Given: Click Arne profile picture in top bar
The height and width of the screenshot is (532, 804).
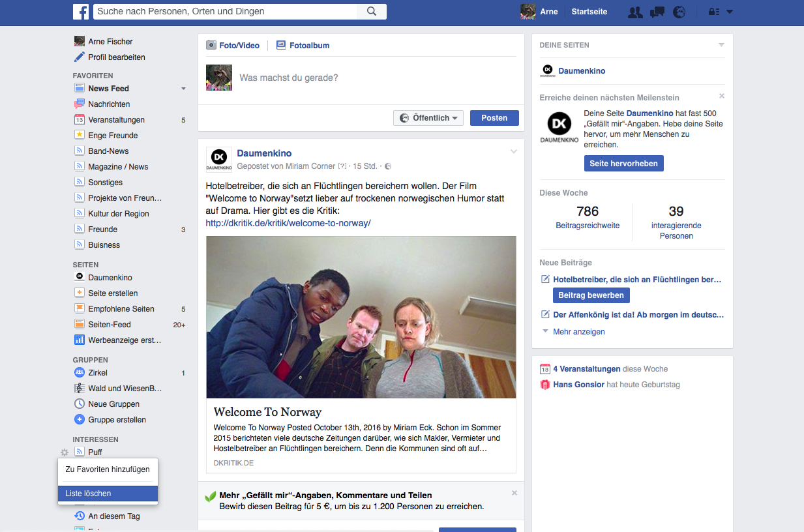Looking at the screenshot, I should pyautogui.click(x=528, y=12).
